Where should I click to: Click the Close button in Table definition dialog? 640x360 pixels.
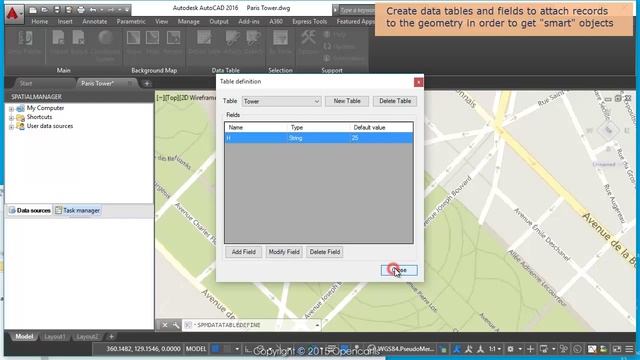(399, 270)
